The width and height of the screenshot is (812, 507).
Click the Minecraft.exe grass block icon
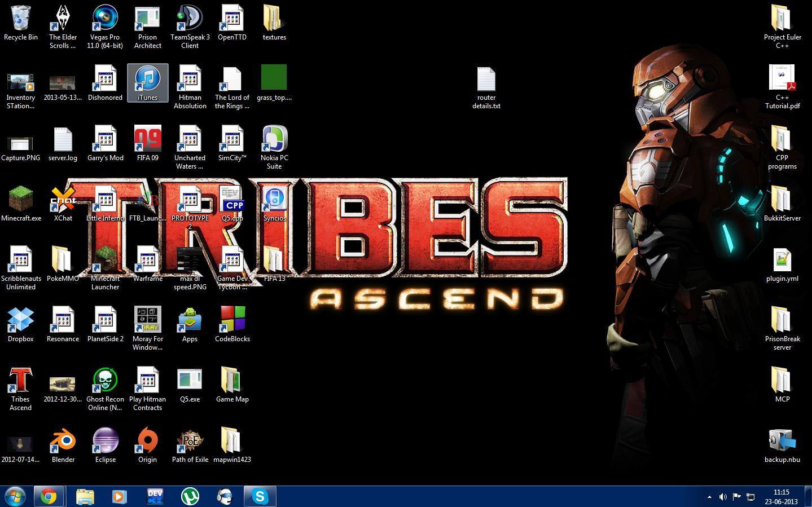pyautogui.click(x=21, y=204)
